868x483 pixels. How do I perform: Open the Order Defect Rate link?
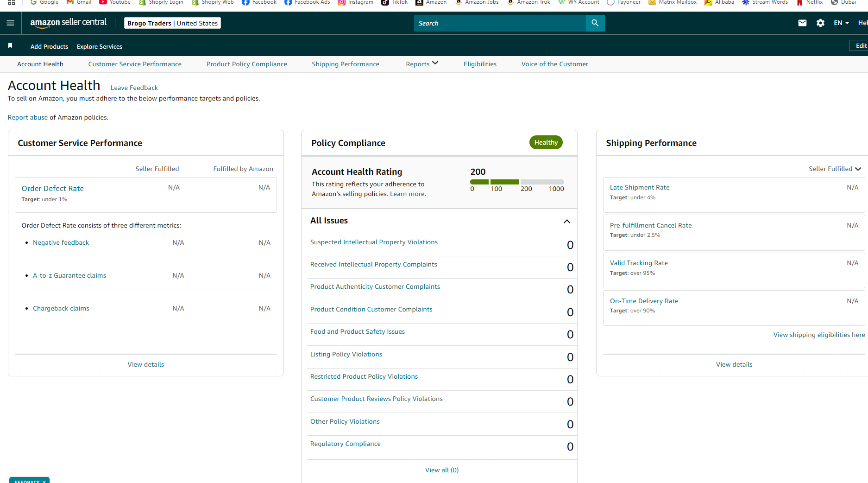tap(53, 188)
